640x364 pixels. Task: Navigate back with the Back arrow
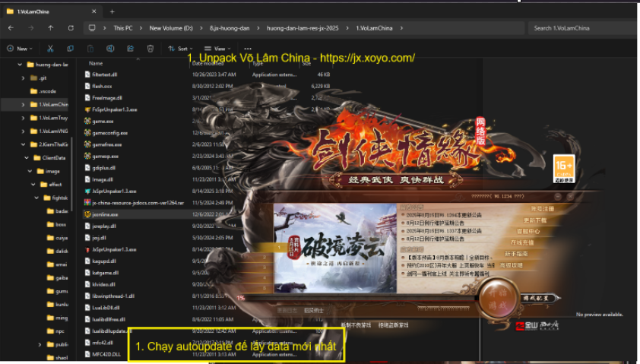click(x=11, y=28)
